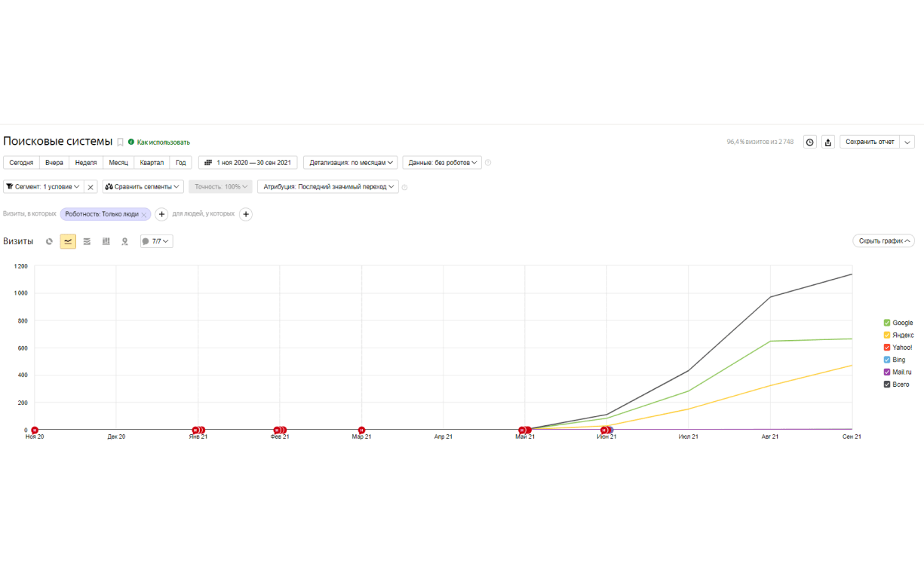This screenshot has height=573, width=924.
Task: Click the Сен 21 axis label
Action: (x=852, y=437)
